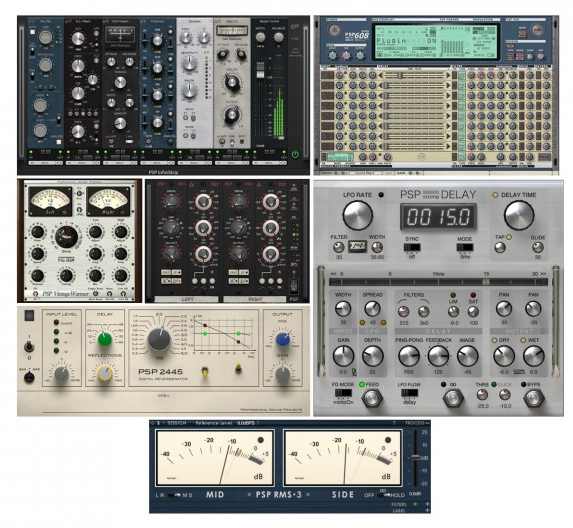Click the BYPS footswitch on PSP Delay

(x=534, y=398)
